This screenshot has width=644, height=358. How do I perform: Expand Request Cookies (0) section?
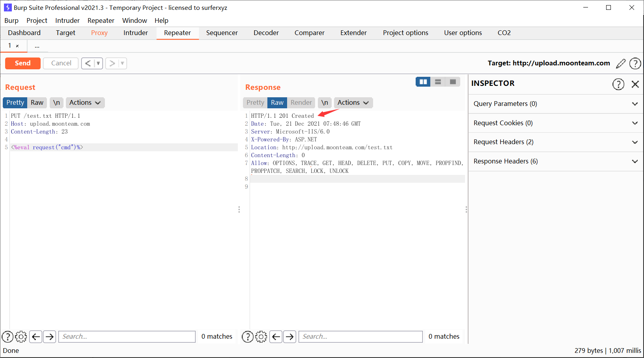click(556, 123)
